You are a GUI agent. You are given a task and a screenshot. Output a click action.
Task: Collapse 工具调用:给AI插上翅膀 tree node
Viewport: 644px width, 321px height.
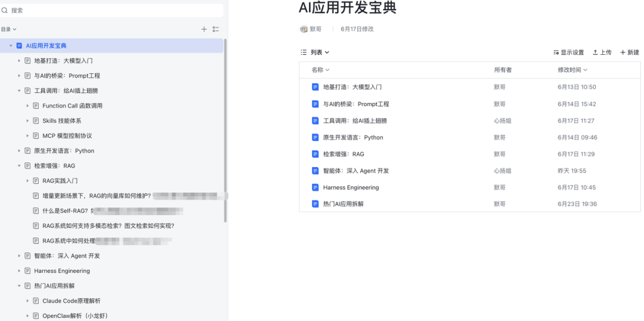click(x=19, y=91)
